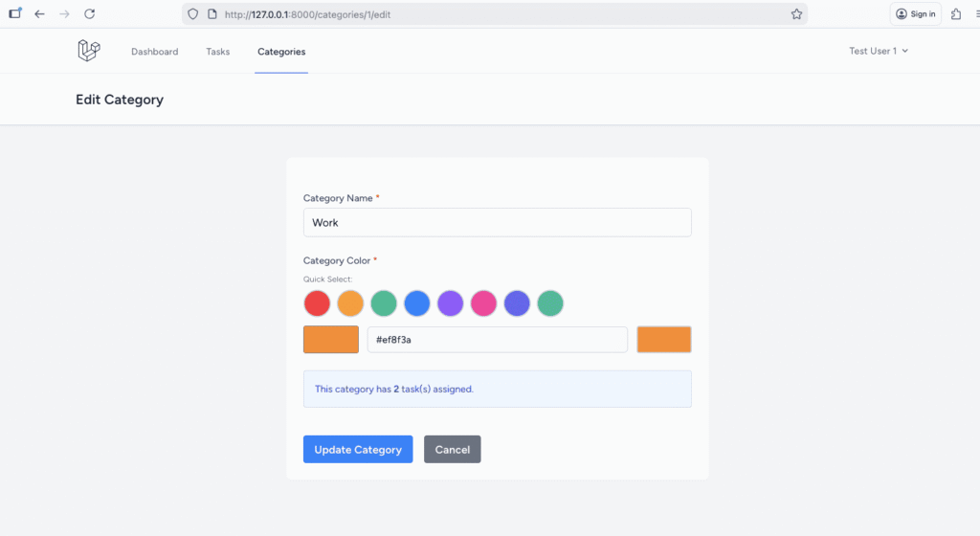Click the hex color code field
This screenshot has height=536, width=980.
497,340
